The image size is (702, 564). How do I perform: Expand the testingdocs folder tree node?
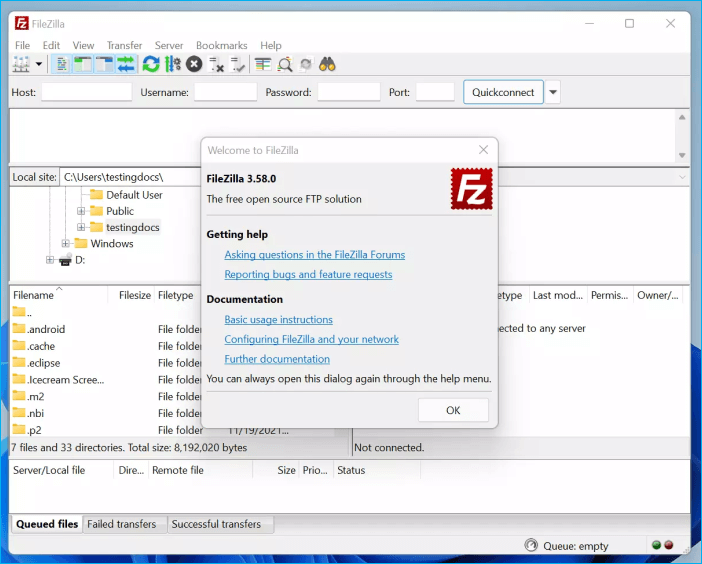(81, 227)
